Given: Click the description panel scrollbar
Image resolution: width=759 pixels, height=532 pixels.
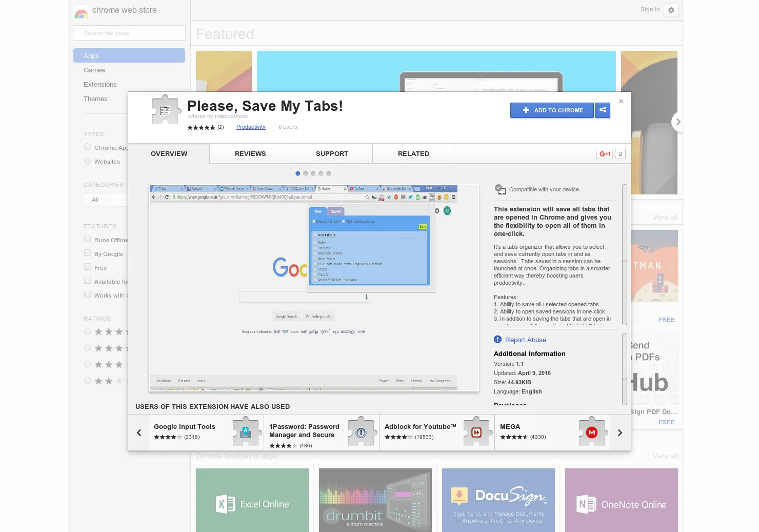Looking at the screenshot, I should tap(624, 254).
